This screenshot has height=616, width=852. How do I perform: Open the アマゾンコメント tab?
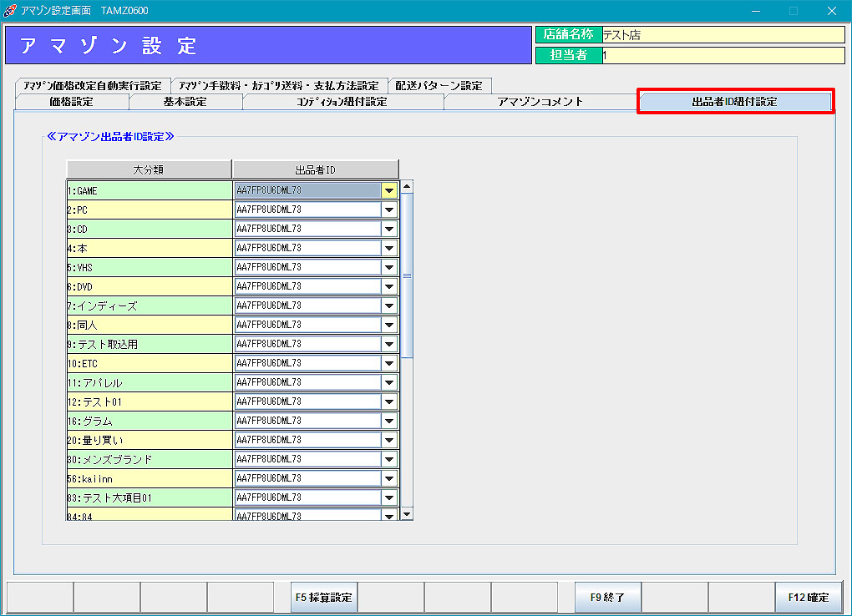pos(540,102)
